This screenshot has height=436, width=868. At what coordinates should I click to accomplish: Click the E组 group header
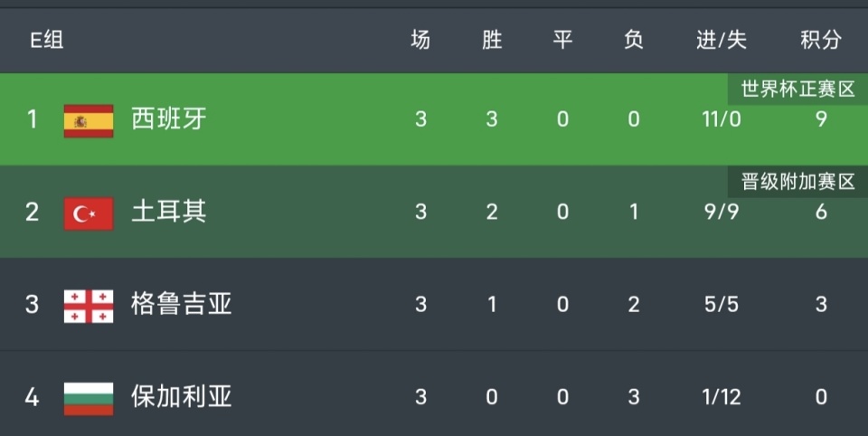coord(47,40)
